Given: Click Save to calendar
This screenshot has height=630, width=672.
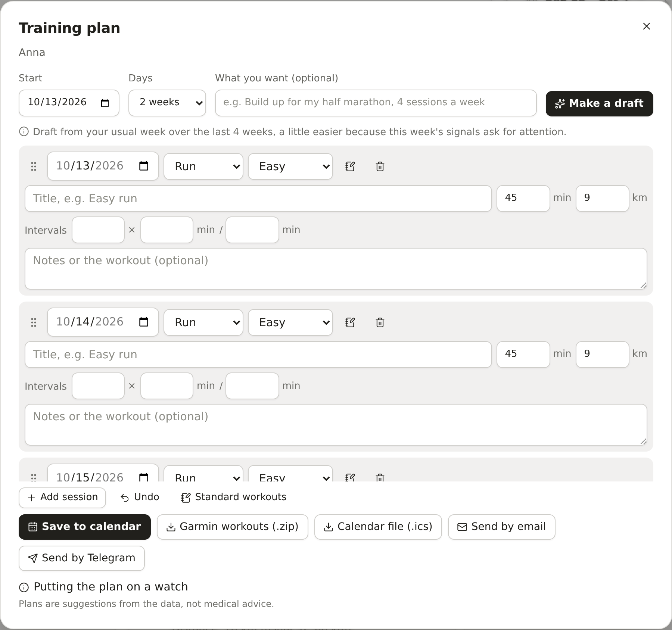Looking at the screenshot, I should click(85, 527).
